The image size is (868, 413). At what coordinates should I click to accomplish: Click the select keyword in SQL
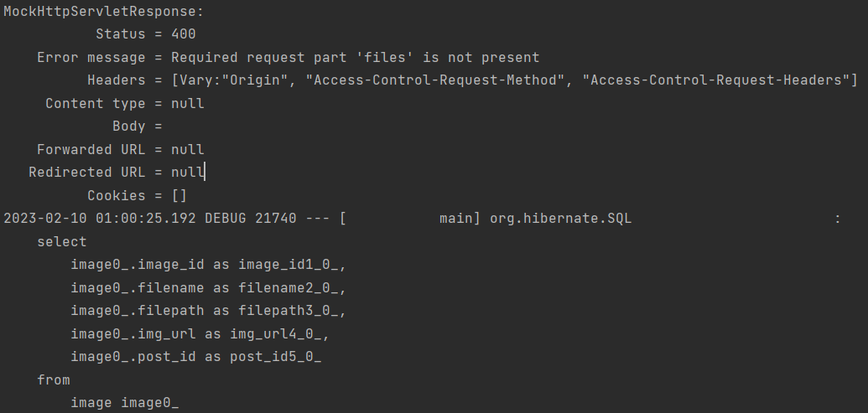coord(62,241)
